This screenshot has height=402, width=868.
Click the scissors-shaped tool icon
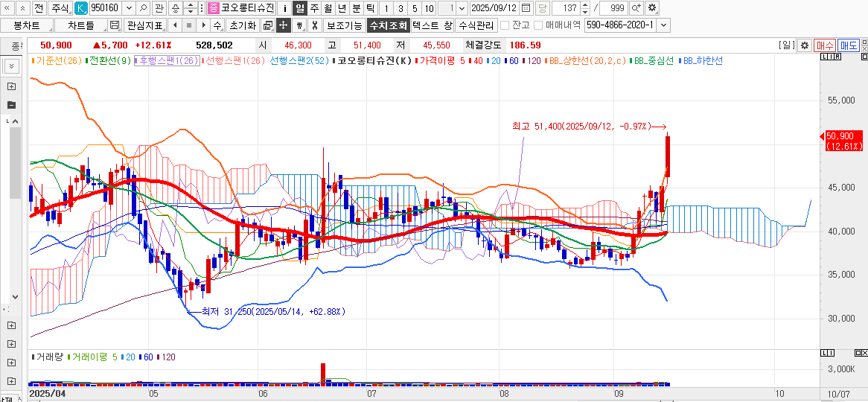pyautogui.click(x=314, y=25)
